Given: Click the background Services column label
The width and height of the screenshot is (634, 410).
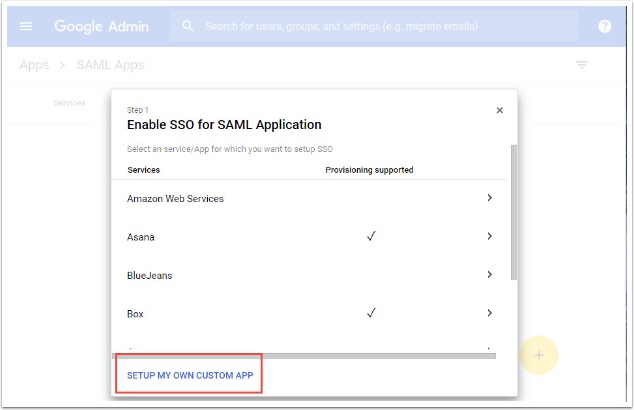Looking at the screenshot, I should 70,103.
